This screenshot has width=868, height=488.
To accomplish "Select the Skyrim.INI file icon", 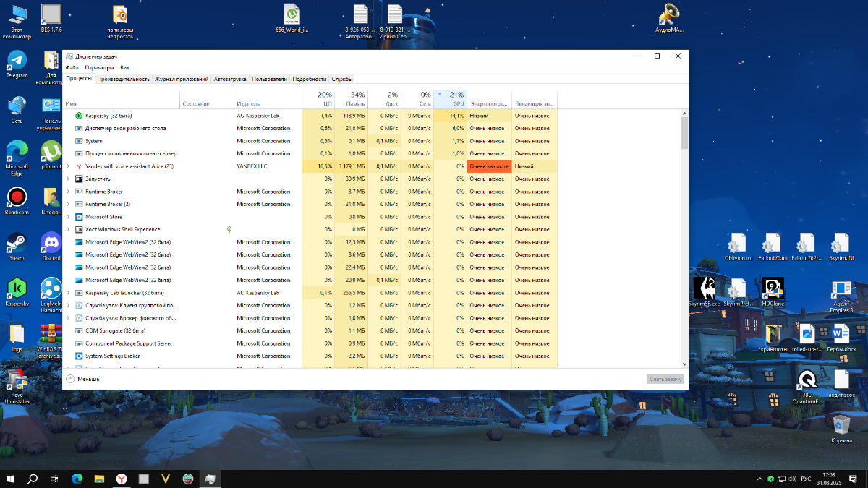I will 842,246.
